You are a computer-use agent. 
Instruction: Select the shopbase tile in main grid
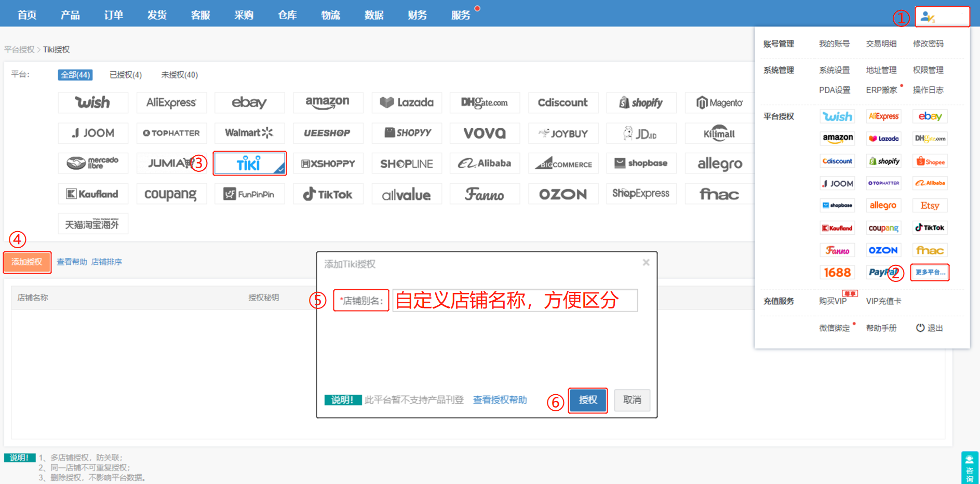pos(641,163)
